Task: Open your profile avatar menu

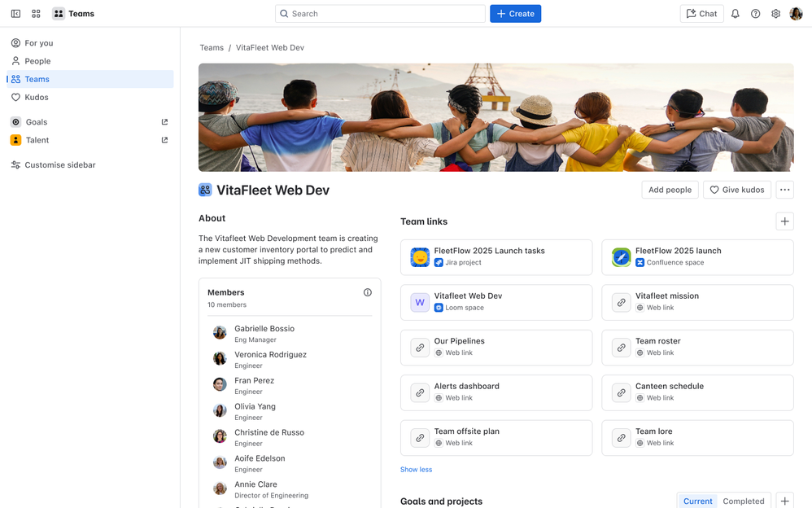Action: 796,14
